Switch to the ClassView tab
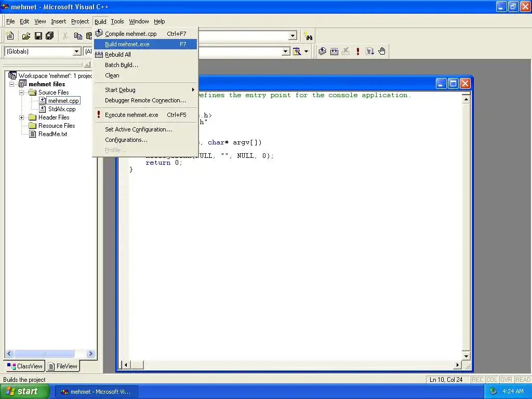The image size is (532, 399). 25,366
